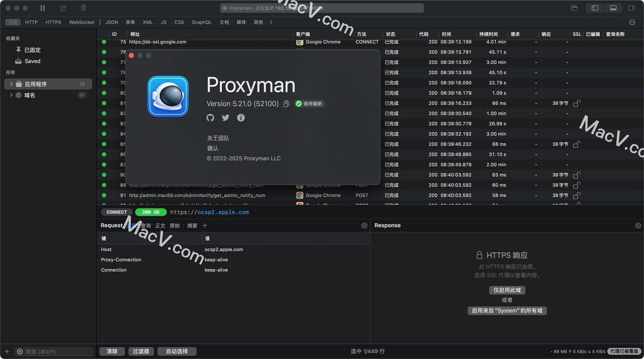Filter by XML content type
Screen dimensions: 644x359
148,22
